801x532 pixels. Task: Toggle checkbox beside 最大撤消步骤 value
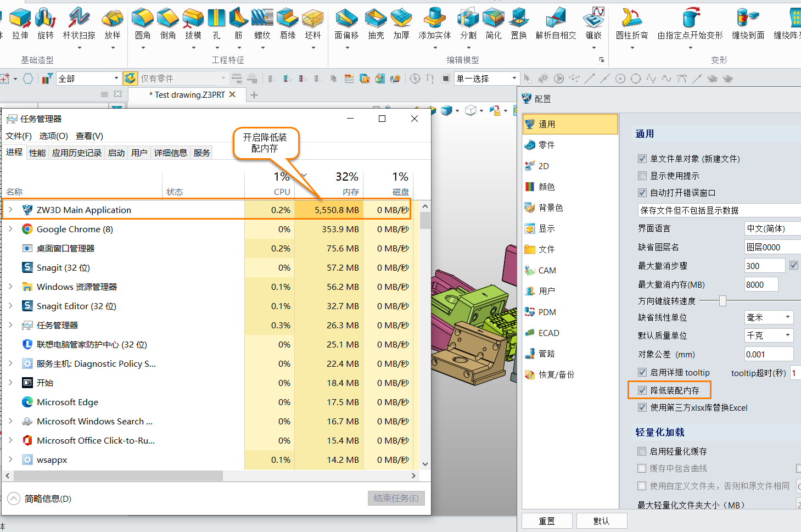click(x=794, y=265)
